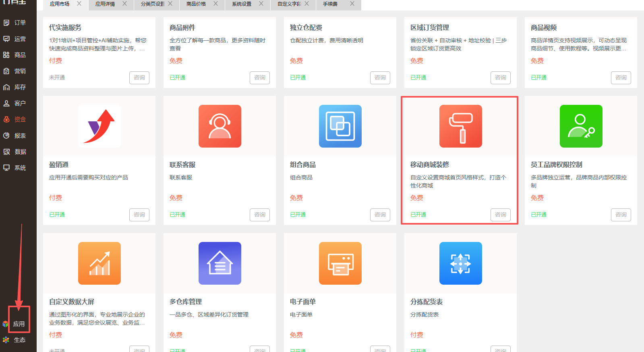
Task: Open 报表 sidebar section
Action: tap(15, 135)
